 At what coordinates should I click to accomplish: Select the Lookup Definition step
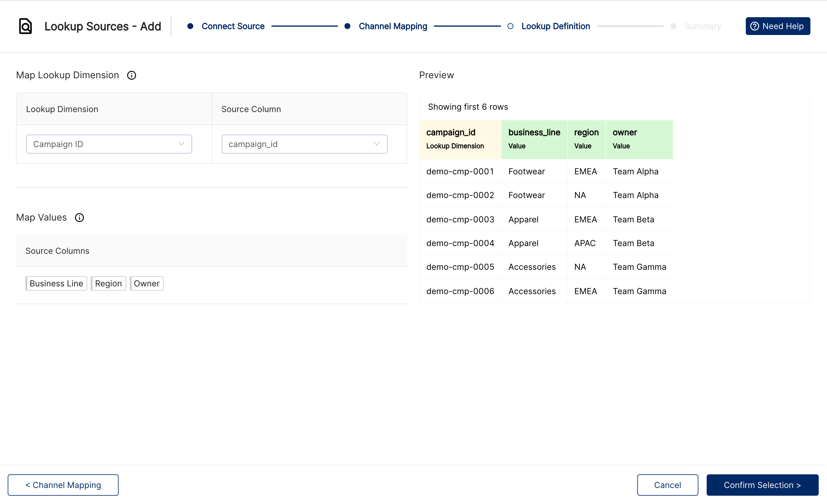[555, 26]
